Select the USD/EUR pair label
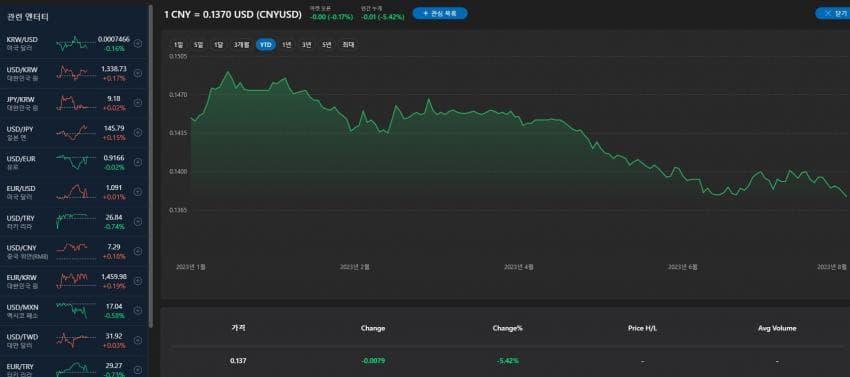This screenshot has height=377, width=850. click(x=21, y=158)
